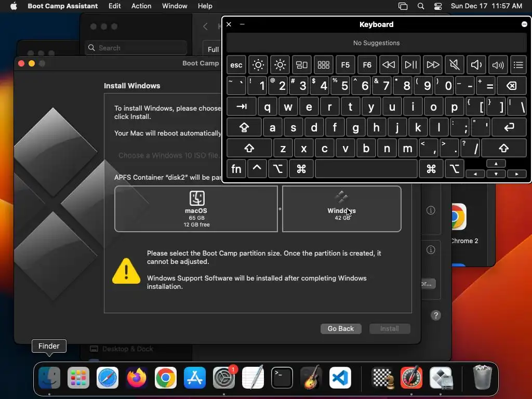This screenshot has width=532, height=399.
Task: Select the Windows partition box
Action: (x=342, y=209)
